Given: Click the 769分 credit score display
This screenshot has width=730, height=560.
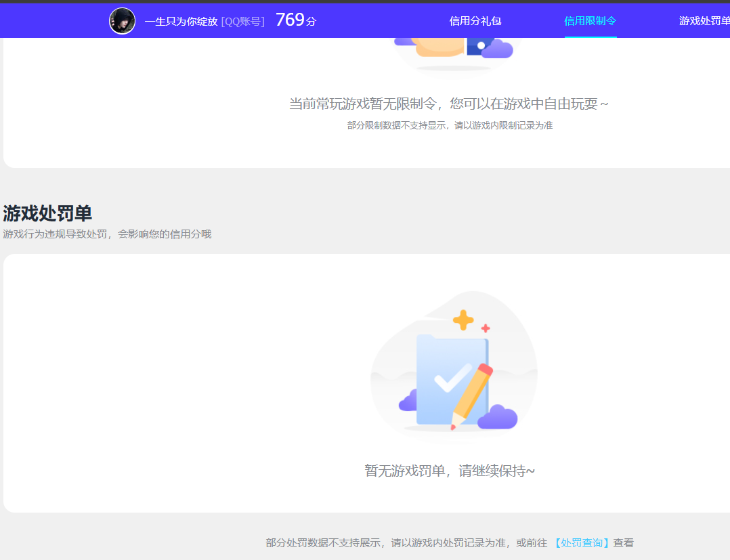Looking at the screenshot, I should click(x=294, y=20).
